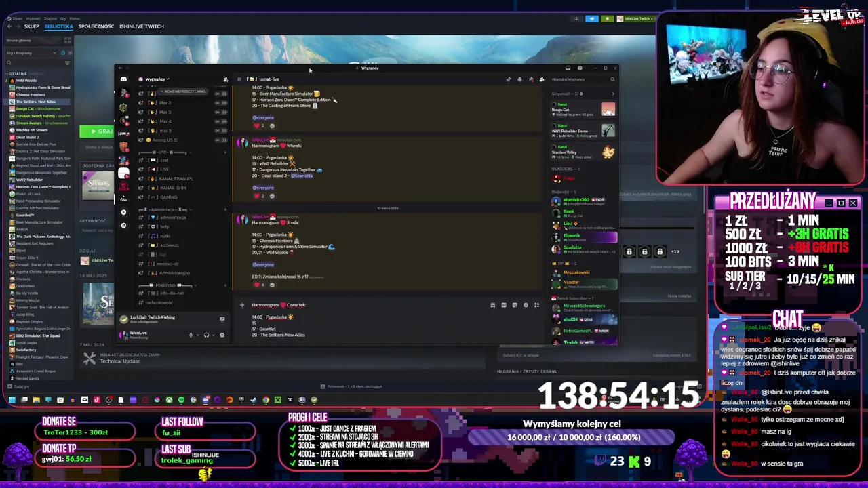Screen dimensions: 868x488
Task: Click green GRAJ play button in Steam
Action: (x=97, y=131)
